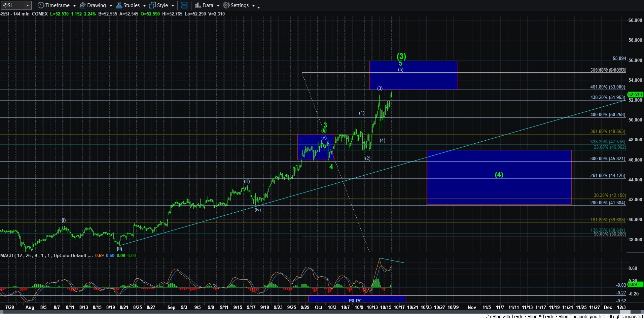Click into the @SI symbol entry field
The width and height of the screenshot is (644, 319).
13,5
